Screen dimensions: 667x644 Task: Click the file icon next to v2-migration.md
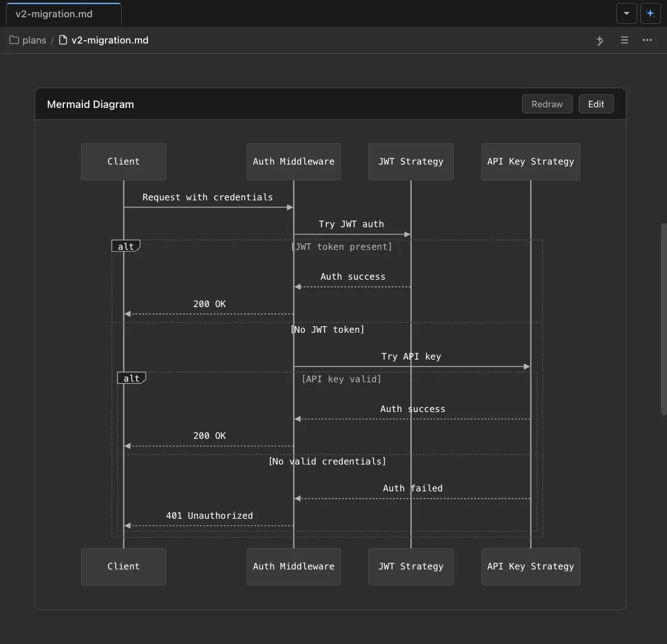(x=61, y=40)
